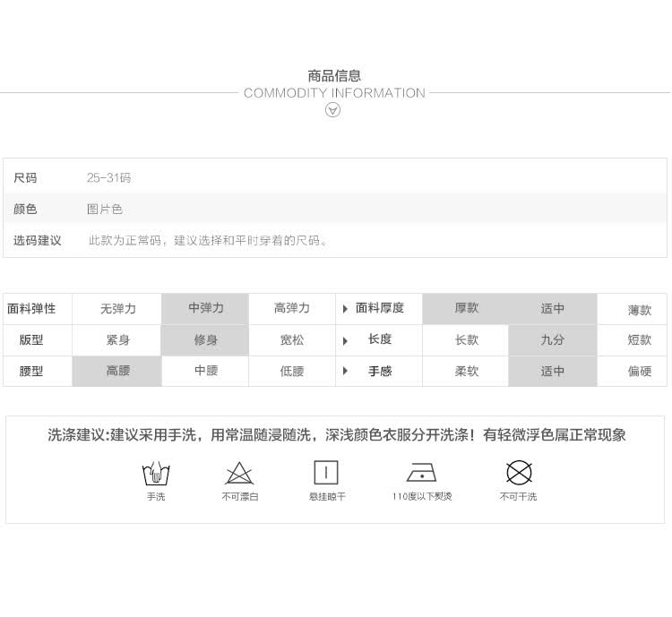Click the arrow beside 长度
Image resolution: width=672 pixels, height=617 pixels.
tap(346, 340)
